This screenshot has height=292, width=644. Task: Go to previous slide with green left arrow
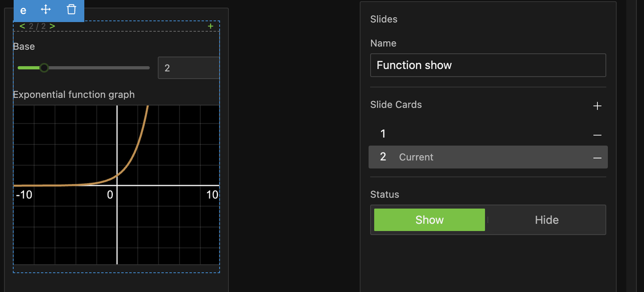pos(22,26)
